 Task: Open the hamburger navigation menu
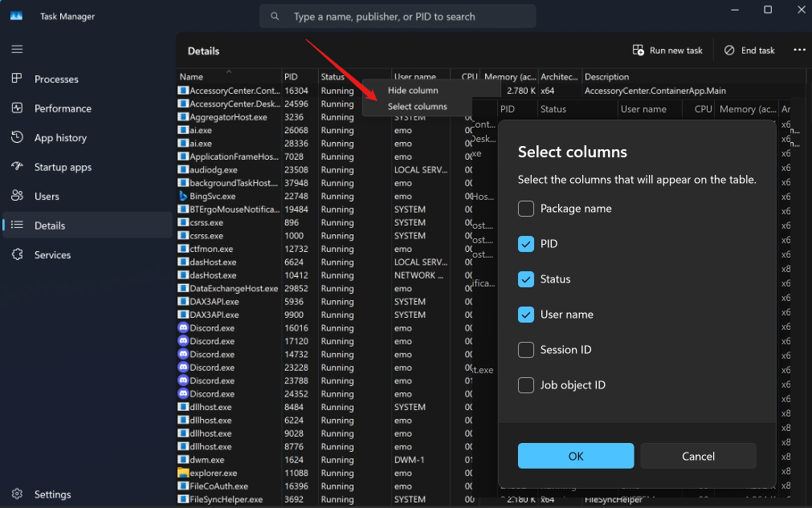17,49
